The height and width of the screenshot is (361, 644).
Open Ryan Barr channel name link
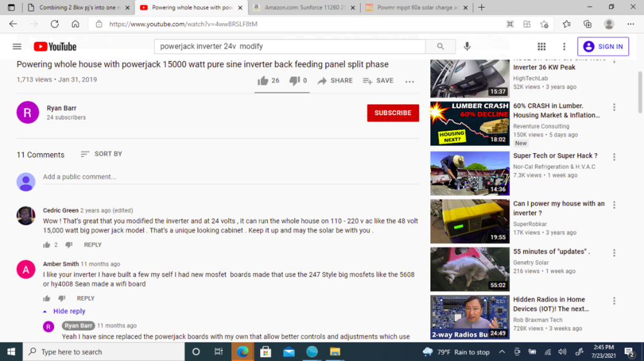coord(61,108)
